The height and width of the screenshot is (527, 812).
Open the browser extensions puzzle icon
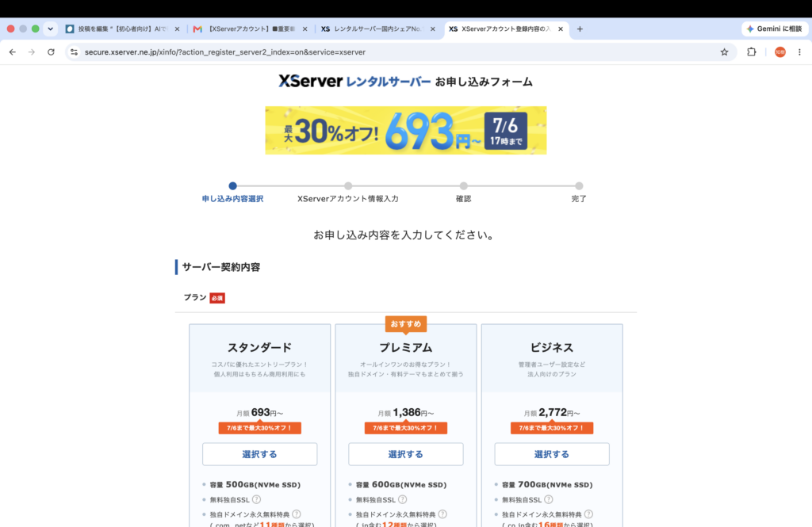(x=752, y=52)
